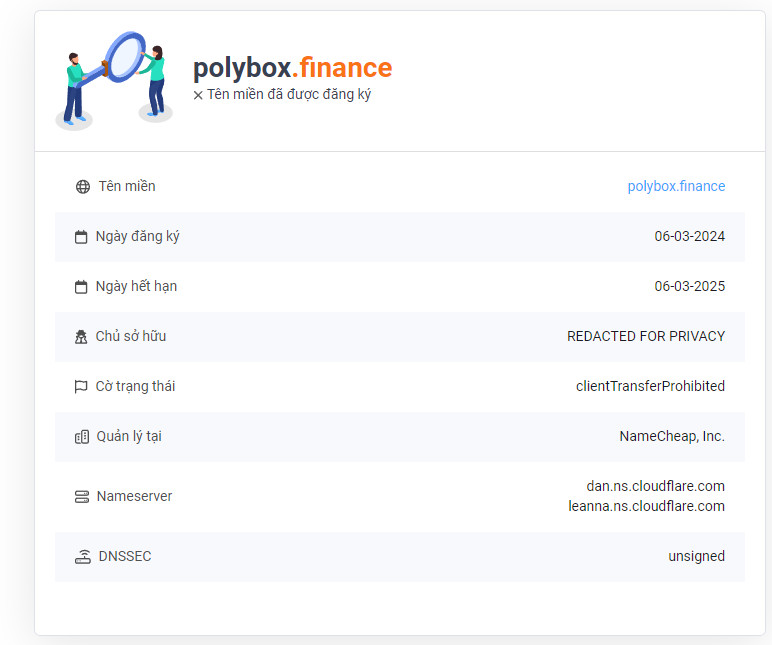
Task: Click the leanna.ns.cloudflare.com nameserver
Action: click(x=646, y=506)
